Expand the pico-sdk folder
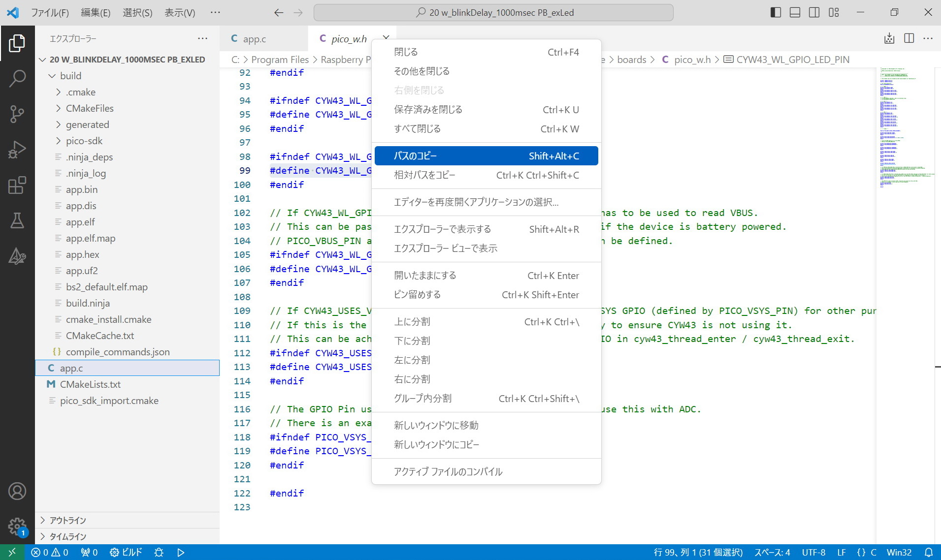 pyautogui.click(x=84, y=141)
